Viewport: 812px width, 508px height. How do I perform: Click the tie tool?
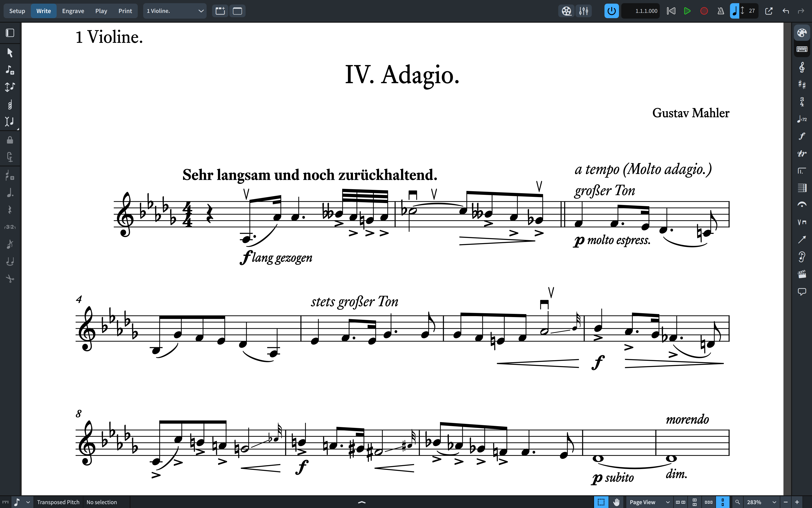tap(10, 261)
